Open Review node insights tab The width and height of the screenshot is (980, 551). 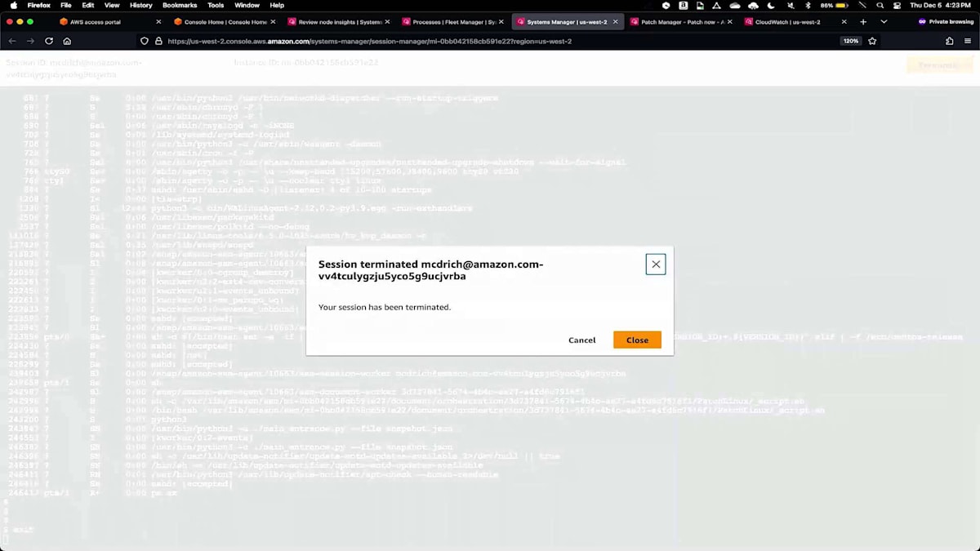pos(339,22)
